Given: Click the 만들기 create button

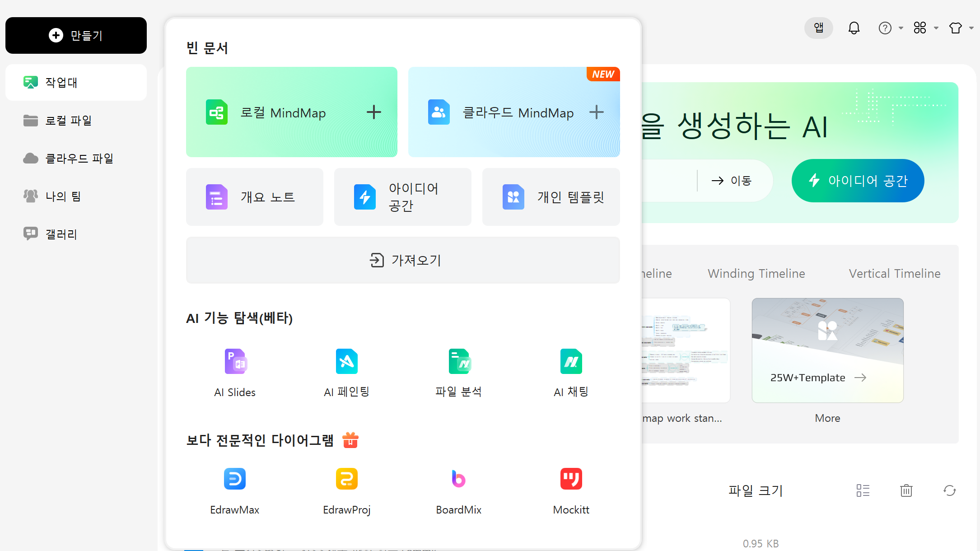Looking at the screenshot, I should [76, 35].
